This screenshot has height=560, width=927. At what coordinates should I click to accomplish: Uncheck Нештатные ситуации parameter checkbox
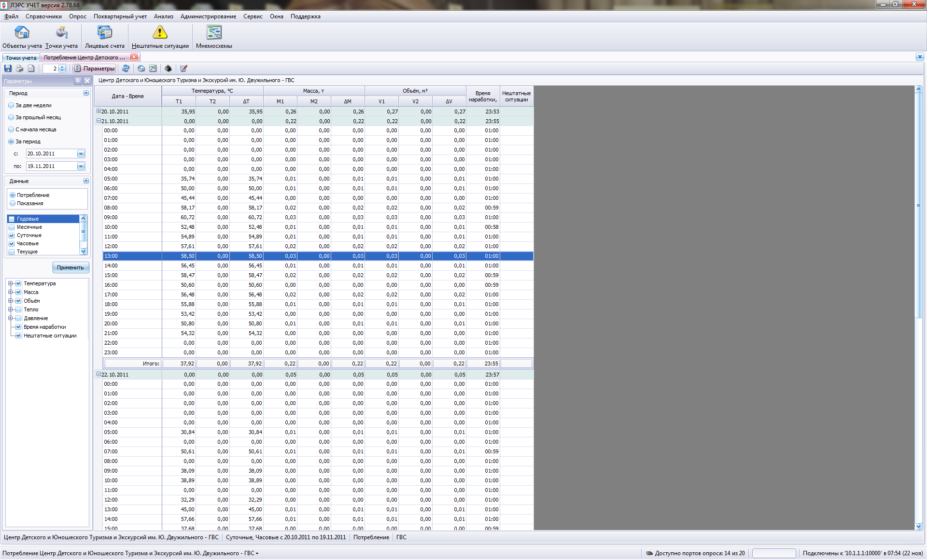18,336
